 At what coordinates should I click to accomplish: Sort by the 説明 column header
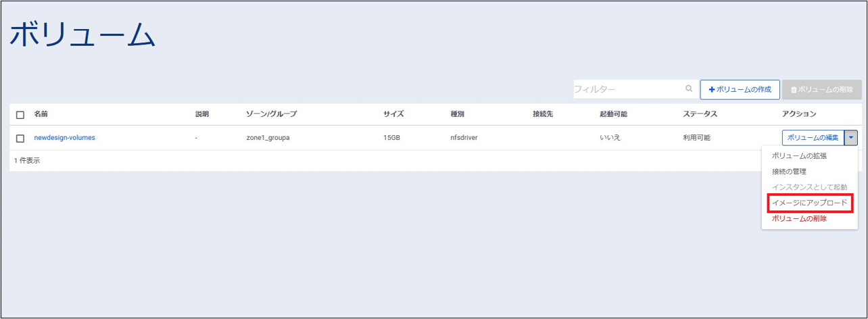202,114
